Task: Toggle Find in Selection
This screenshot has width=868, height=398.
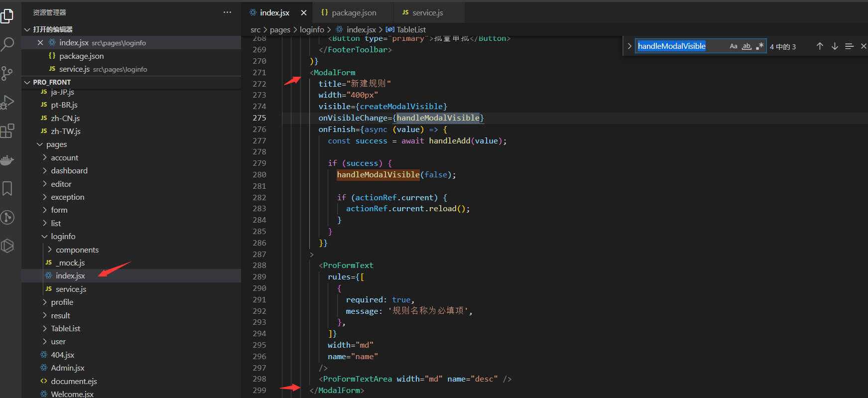Action: (850, 46)
